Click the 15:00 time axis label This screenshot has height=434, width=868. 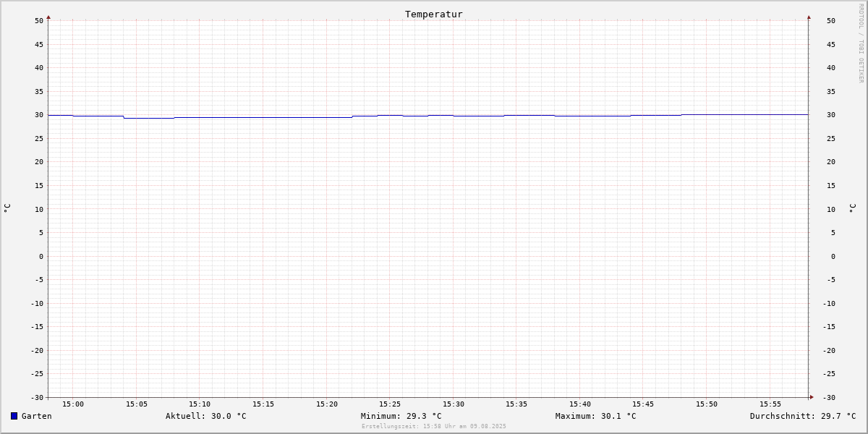73,404
